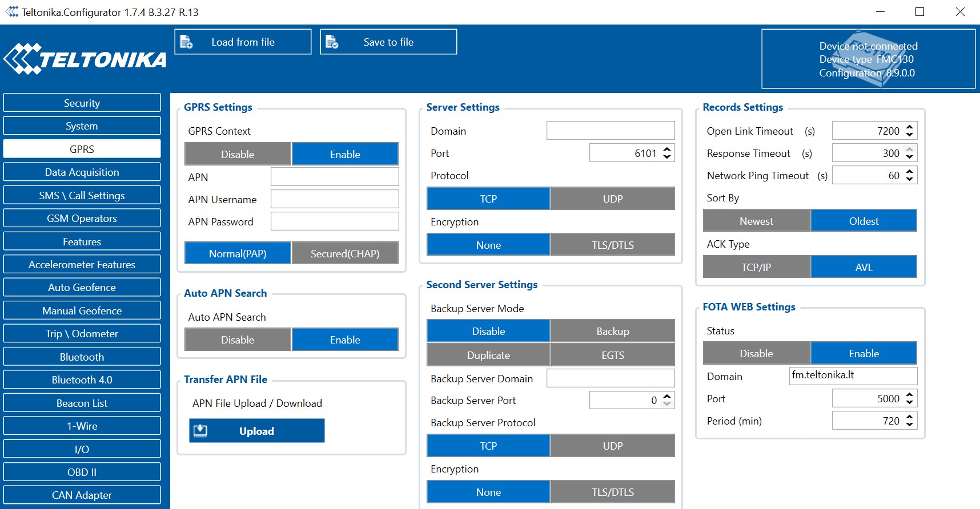This screenshot has width=980, height=509.
Task: Set Server Settings Encryption to TLS/DTLS
Action: coord(613,245)
